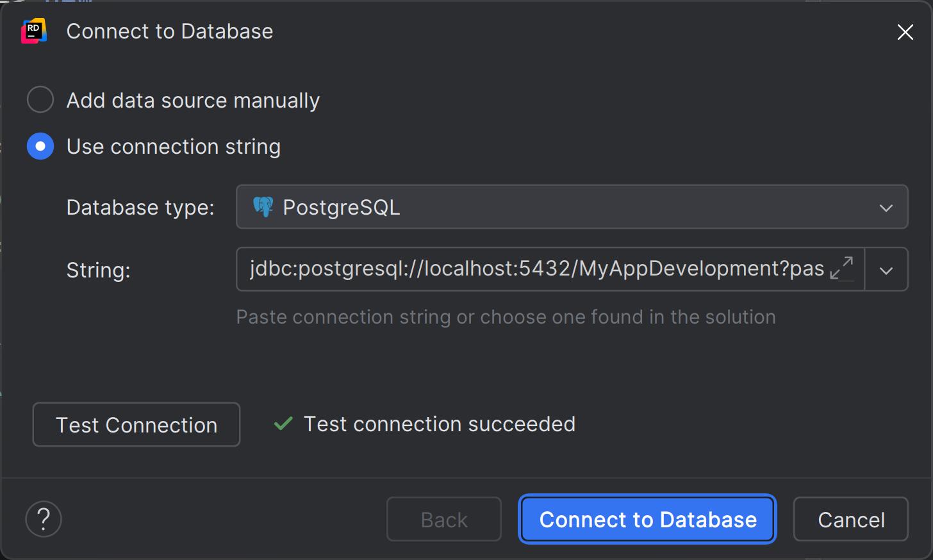Click the Database type label
The height and width of the screenshot is (560, 933).
pyautogui.click(x=140, y=208)
